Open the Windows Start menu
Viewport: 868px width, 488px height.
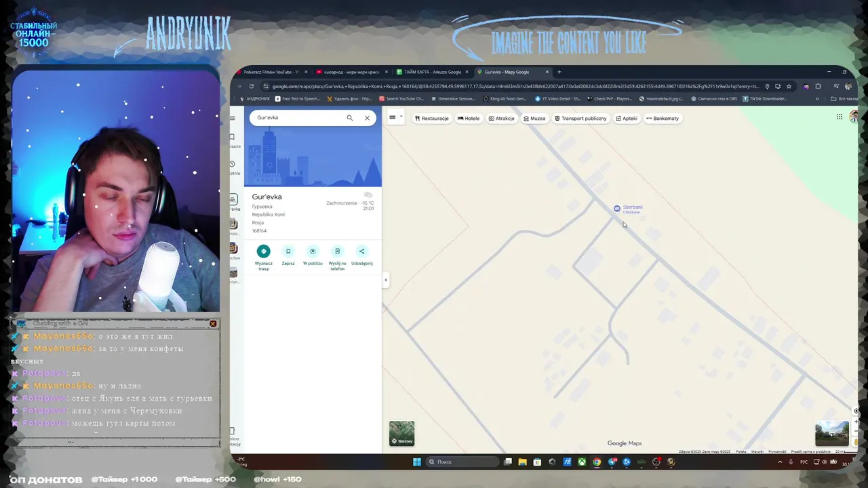point(417,462)
